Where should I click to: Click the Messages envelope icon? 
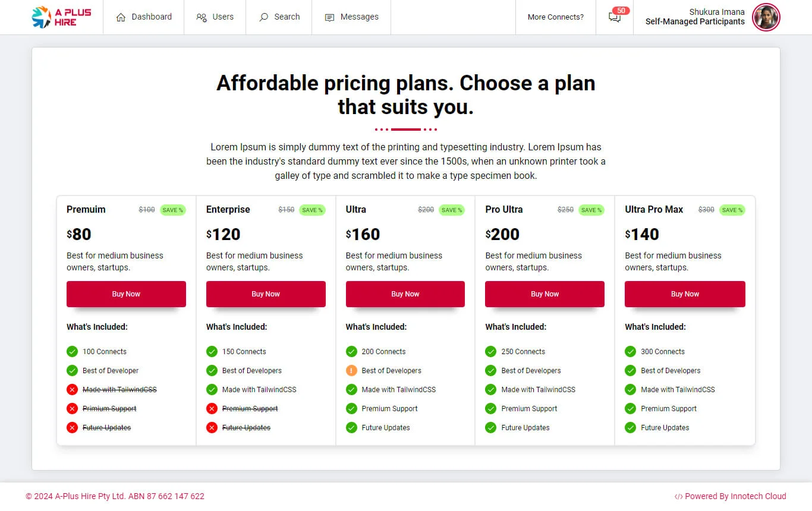point(329,17)
